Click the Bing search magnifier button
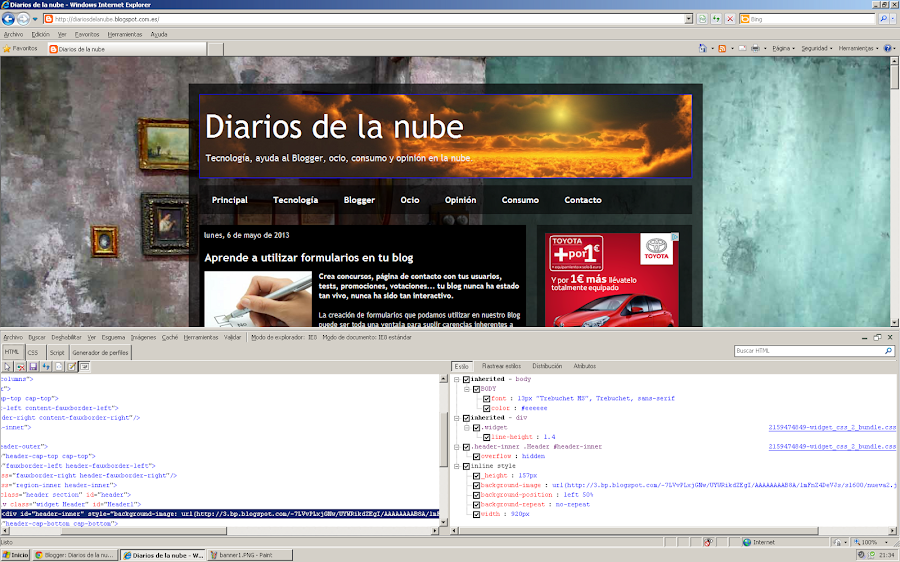 (x=883, y=19)
